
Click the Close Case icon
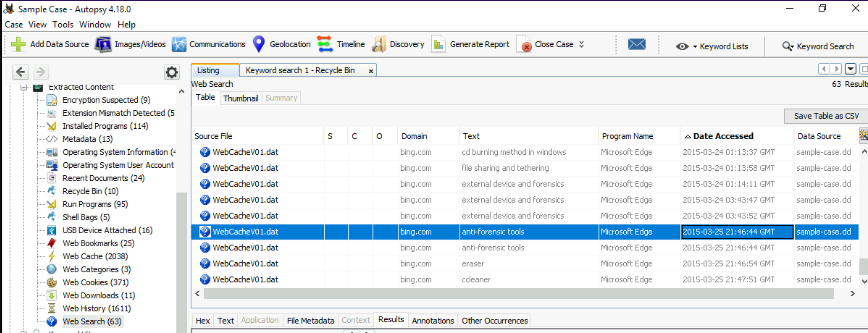click(x=524, y=44)
